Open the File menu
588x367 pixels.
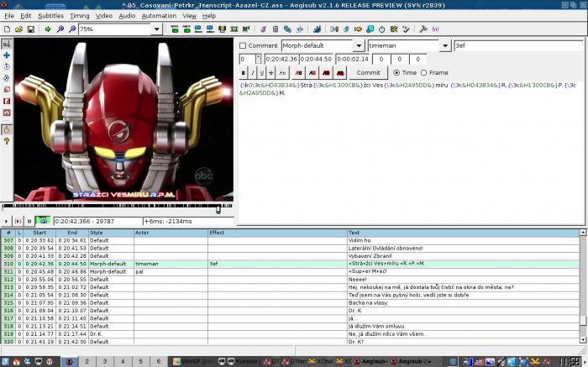click(x=9, y=16)
